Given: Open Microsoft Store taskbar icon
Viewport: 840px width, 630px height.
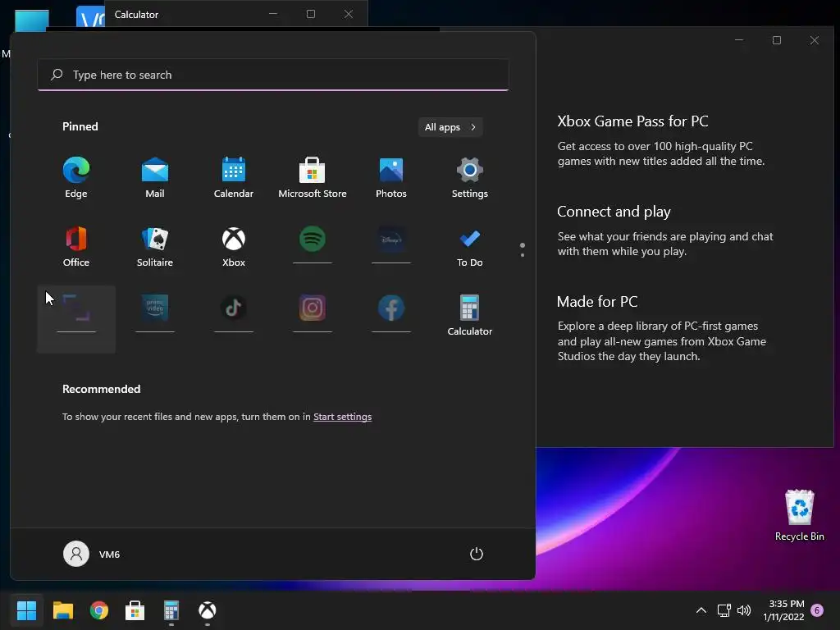Looking at the screenshot, I should click(x=135, y=610).
